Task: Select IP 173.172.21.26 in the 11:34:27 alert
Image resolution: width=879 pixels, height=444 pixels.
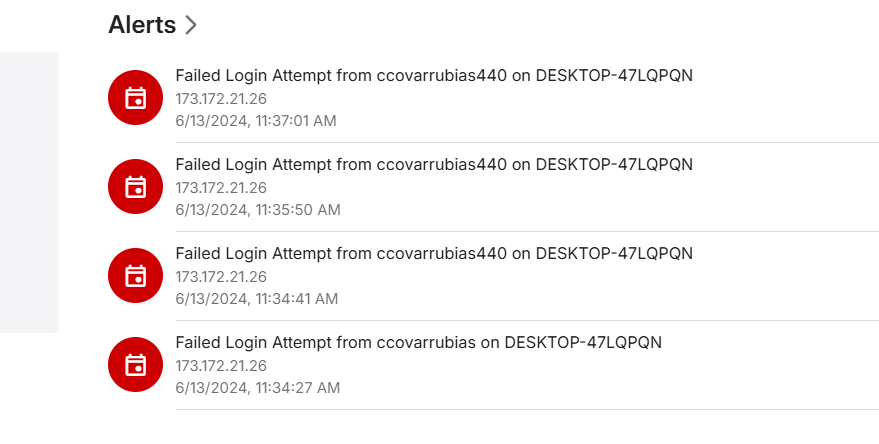Action: pyautogui.click(x=221, y=366)
